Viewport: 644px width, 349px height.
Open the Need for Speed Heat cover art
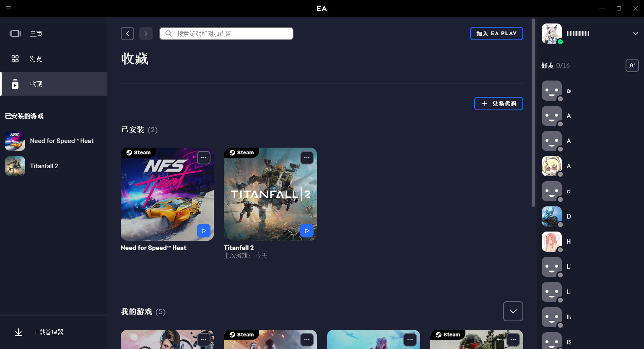pyautogui.click(x=167, y=194)
